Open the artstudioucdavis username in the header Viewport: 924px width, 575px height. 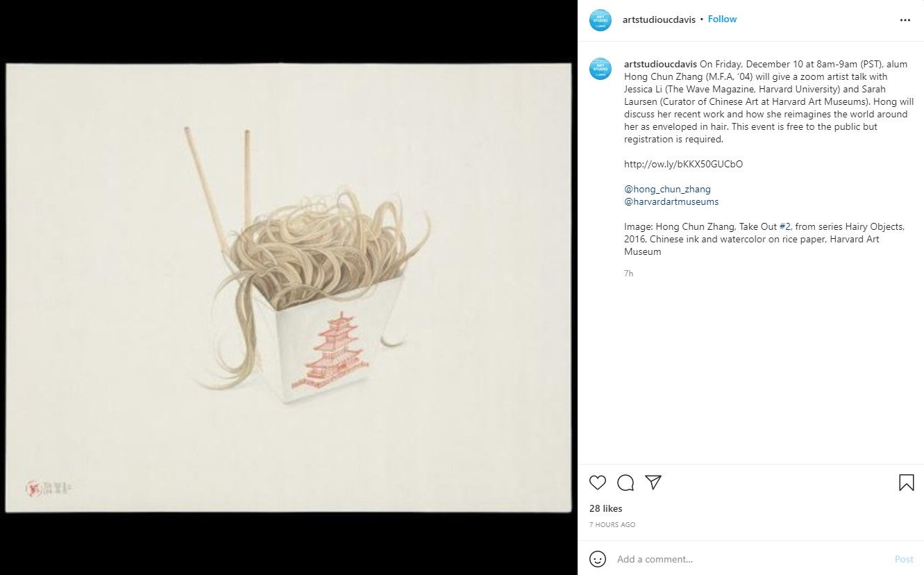(660, 19)
